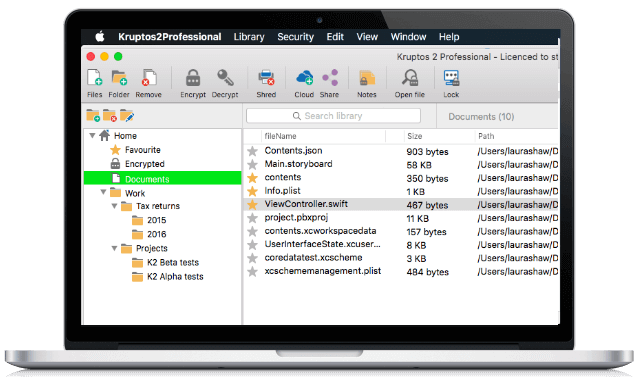Click the 58 KB size cell
The width and height of the screenshot is (640, 377).
(419, 165)
